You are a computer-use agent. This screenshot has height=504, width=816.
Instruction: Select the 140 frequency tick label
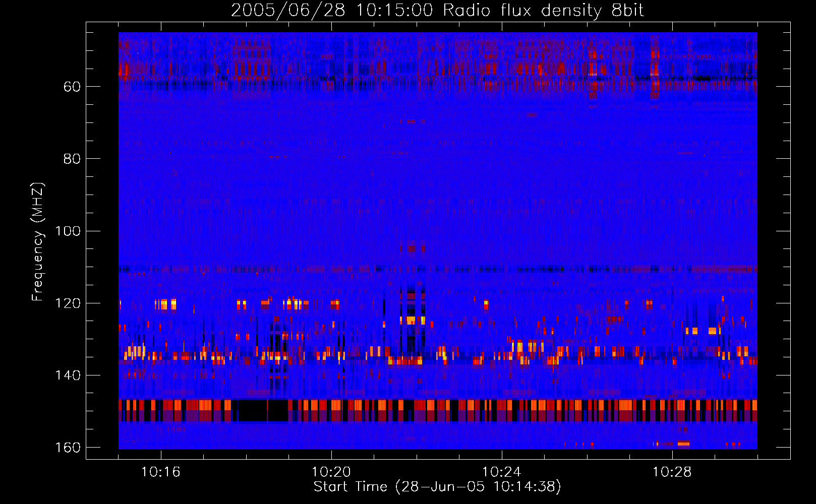point(68,375)
